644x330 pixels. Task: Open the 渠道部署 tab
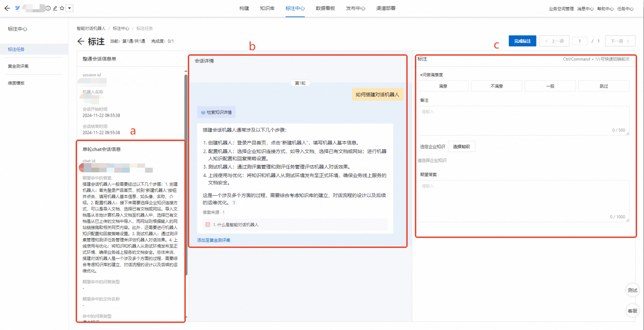386,8
